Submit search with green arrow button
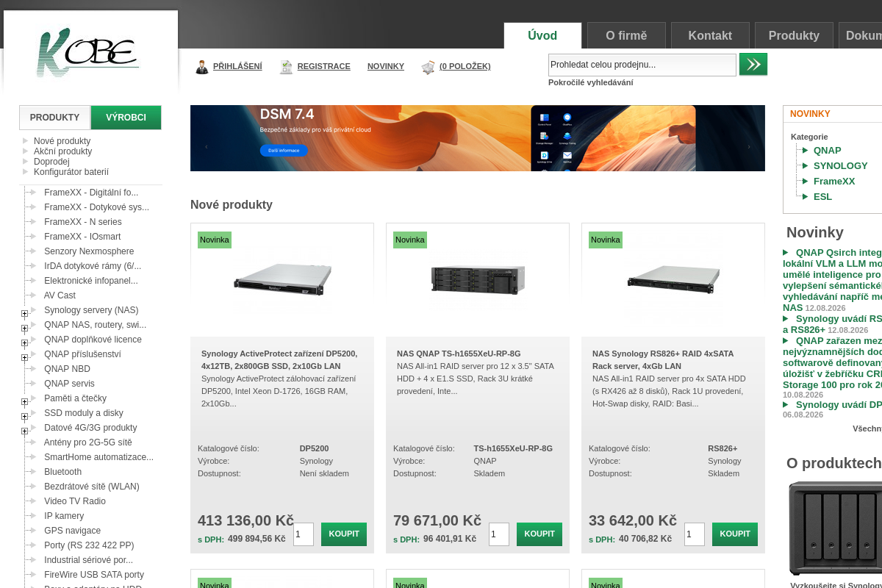The image size is (882, 588). pos(753,64)
